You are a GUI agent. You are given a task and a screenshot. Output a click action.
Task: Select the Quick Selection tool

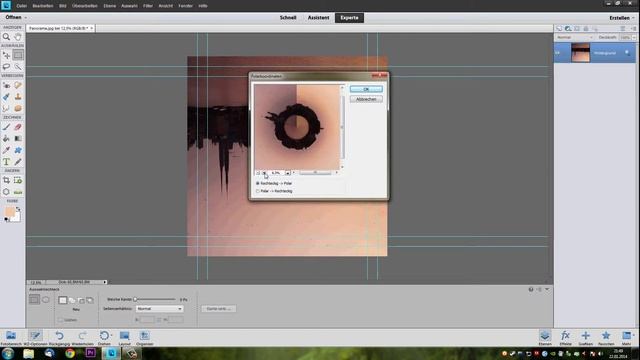pos(18,67)
